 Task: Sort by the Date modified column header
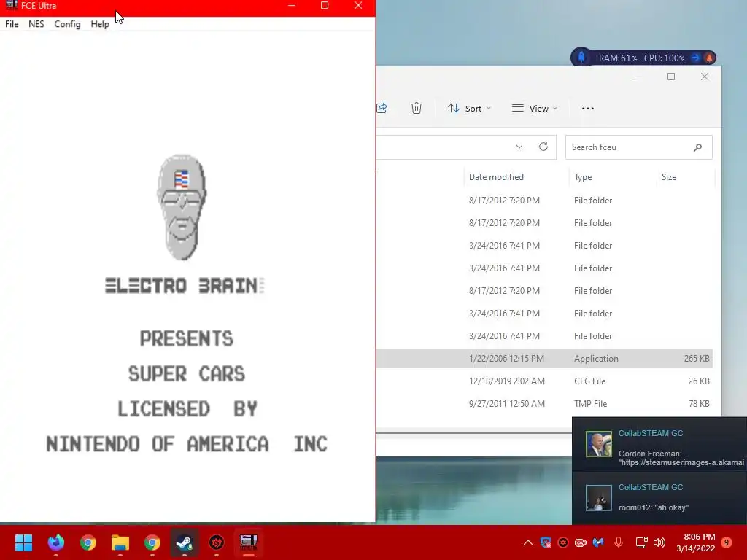click(496, 177)
